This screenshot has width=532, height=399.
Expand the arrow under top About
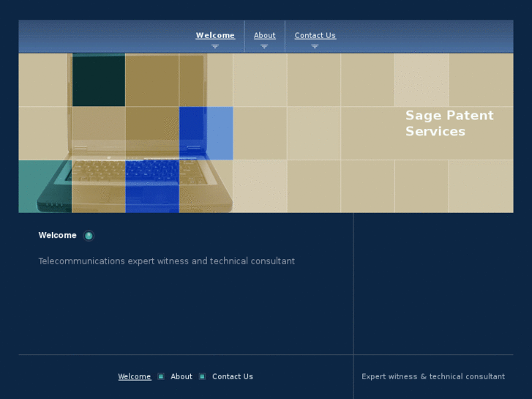click(264, 46)
